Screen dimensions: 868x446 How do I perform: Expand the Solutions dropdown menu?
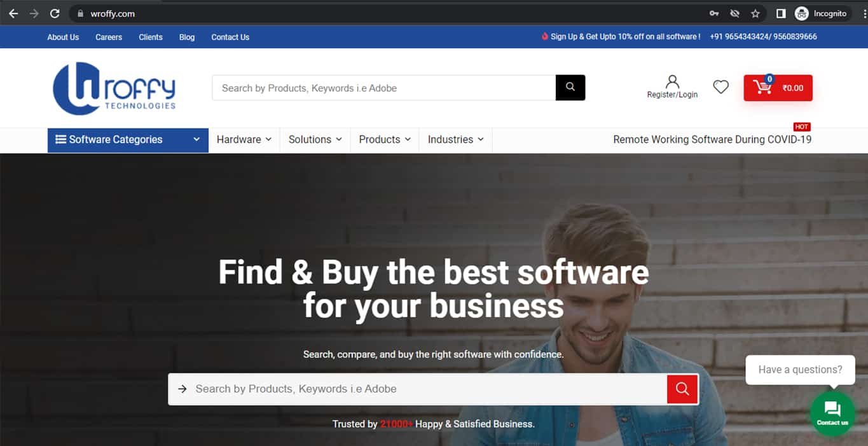[x=315, y=140]
